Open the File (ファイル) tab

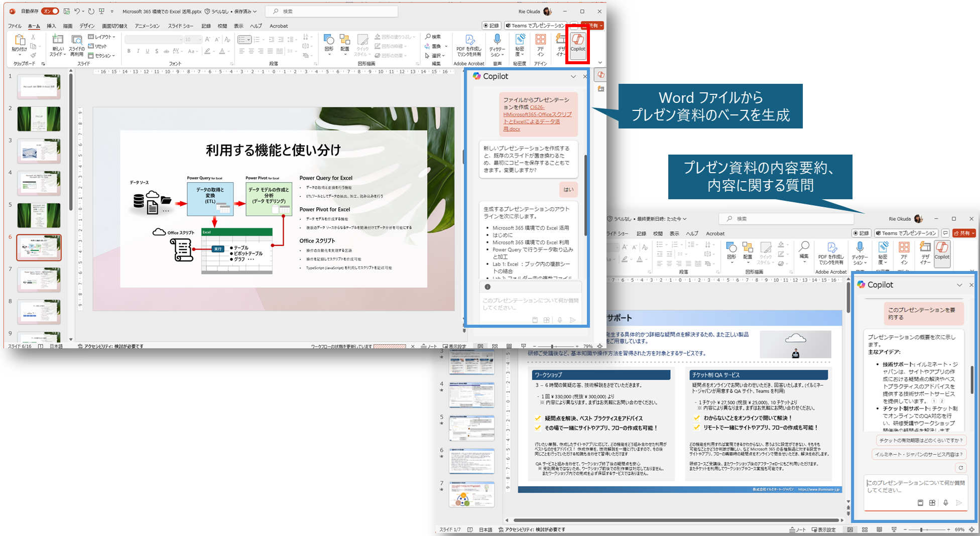[15, 26]
